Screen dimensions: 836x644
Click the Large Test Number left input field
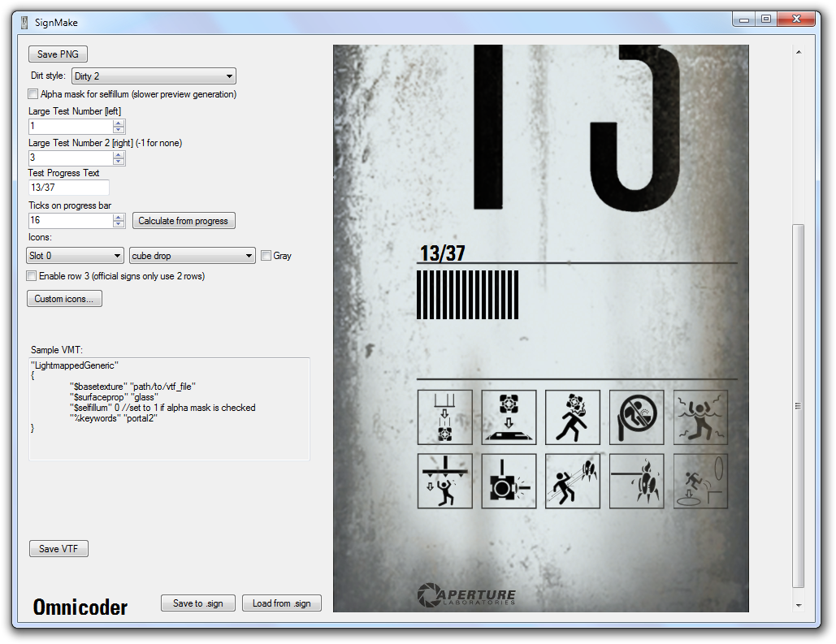(71, 127)
